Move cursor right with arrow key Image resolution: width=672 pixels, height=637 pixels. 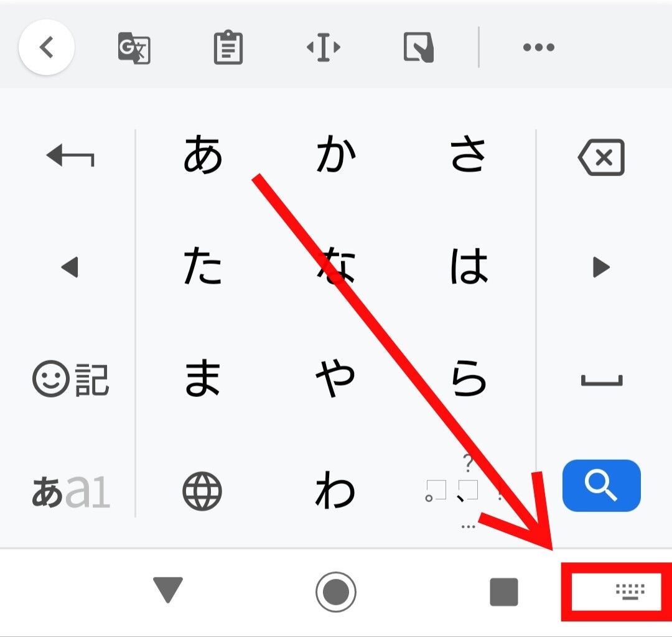coord(601,267)
